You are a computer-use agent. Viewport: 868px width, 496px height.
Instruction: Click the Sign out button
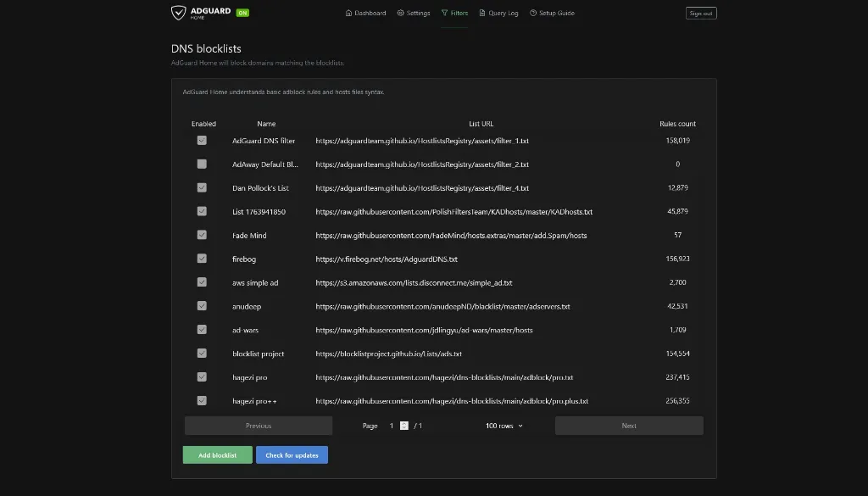701,14
